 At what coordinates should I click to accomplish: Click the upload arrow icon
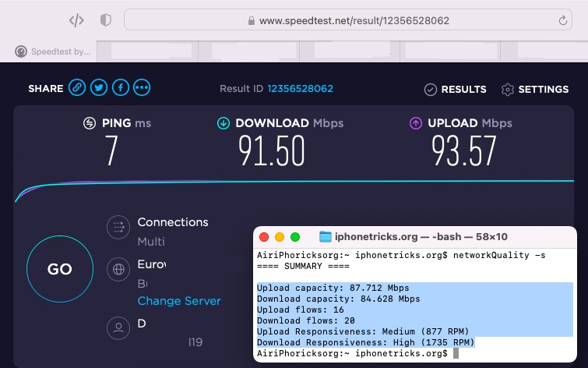pyautogui.click(x=414, y=123)
